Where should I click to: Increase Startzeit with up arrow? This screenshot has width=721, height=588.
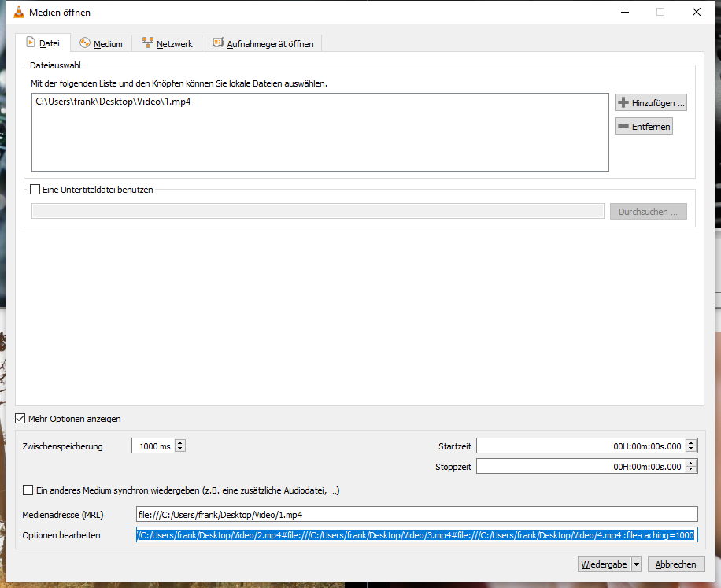[691, 443]
